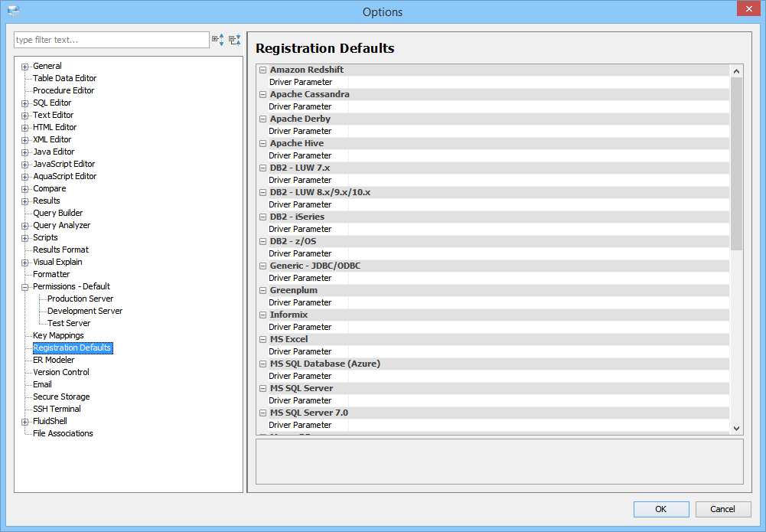Collapse the Apache Cassandra group
The image size is (766, 532).
tap(262, 94)
